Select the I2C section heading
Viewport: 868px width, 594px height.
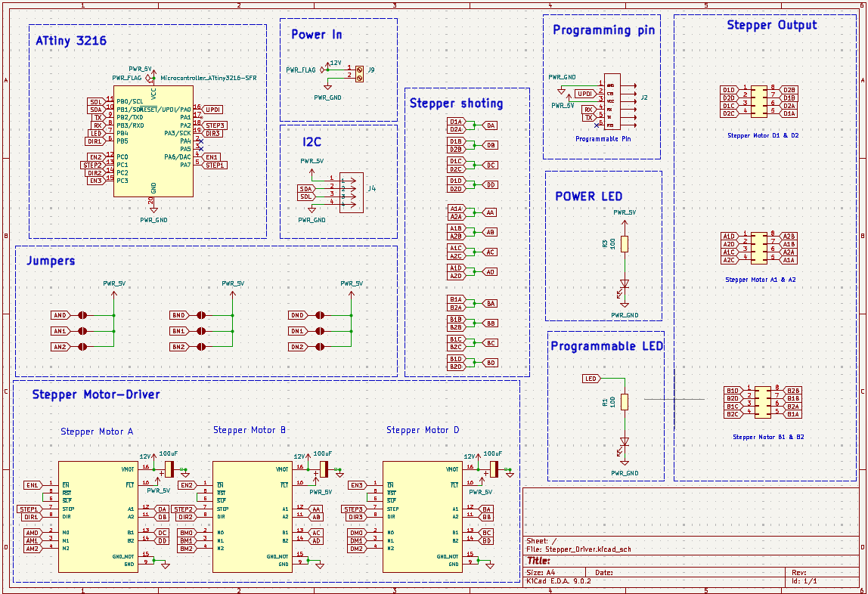coord(312,142)
